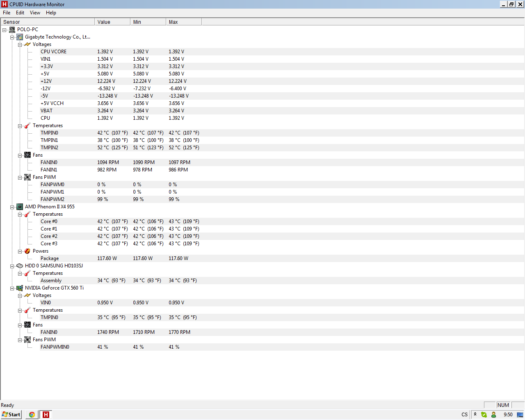Open the Help menu

click(51, 13)
